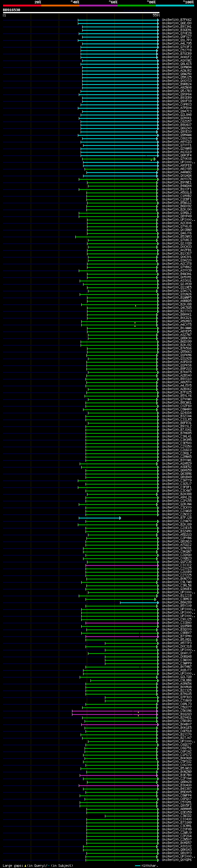The width and height of the screenshot is (197, 868).
Task: Click the white query length bar
Action: coord(81,12)
